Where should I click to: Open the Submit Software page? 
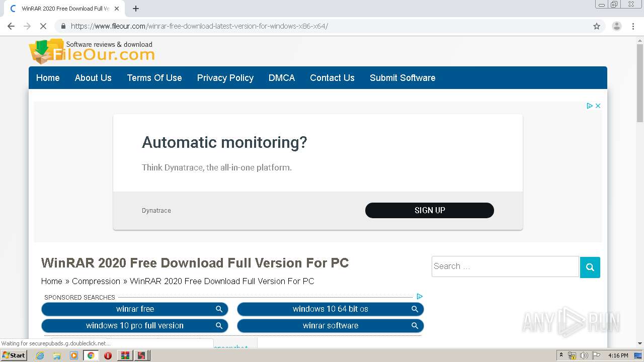click(x=403, y=78)
